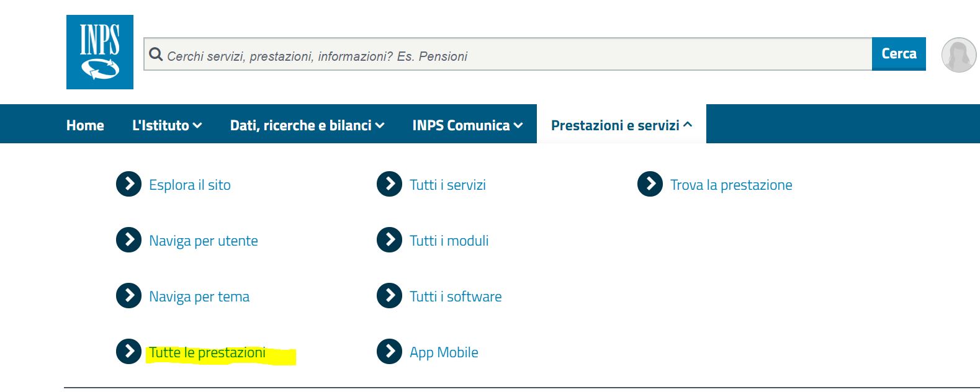This screenshot has width=980, height=392.
Task: Click arrow icon beside Naviga per utente
Action: coord(128,240)
